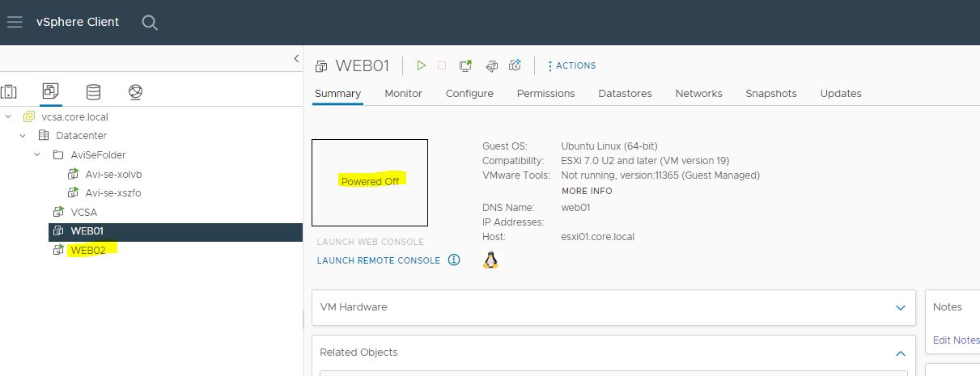
Task: Open the hamburger navigation menu
Action: coord(15,23)
